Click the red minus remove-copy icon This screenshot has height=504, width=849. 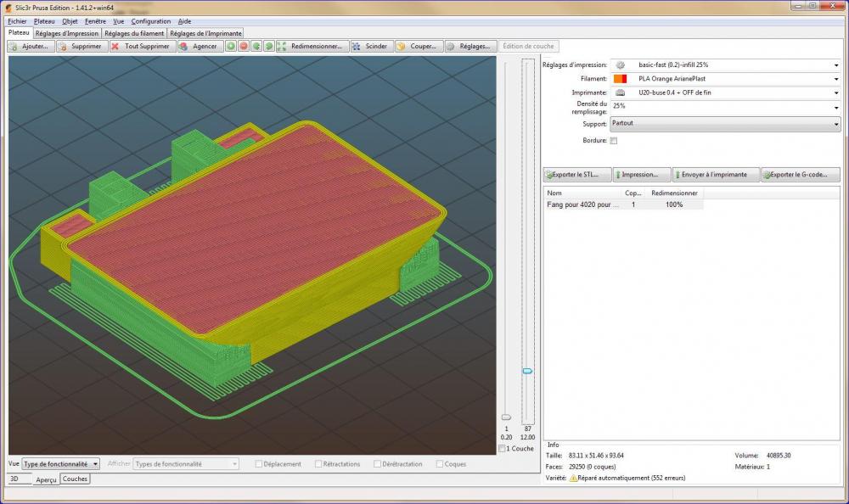pyautogui.click(x=244, y=47)
